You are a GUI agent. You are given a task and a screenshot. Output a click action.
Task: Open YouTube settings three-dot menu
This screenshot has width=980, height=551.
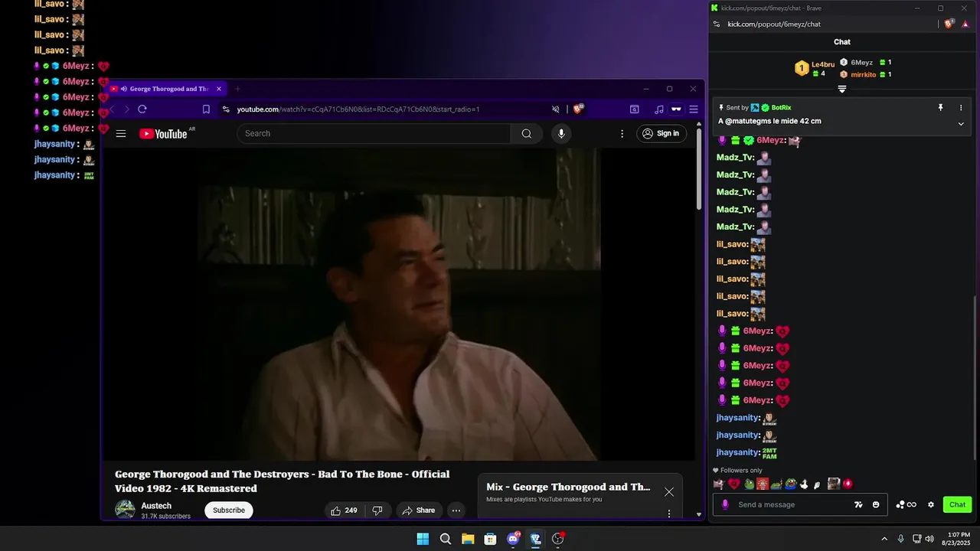click(x=622, y=134)
